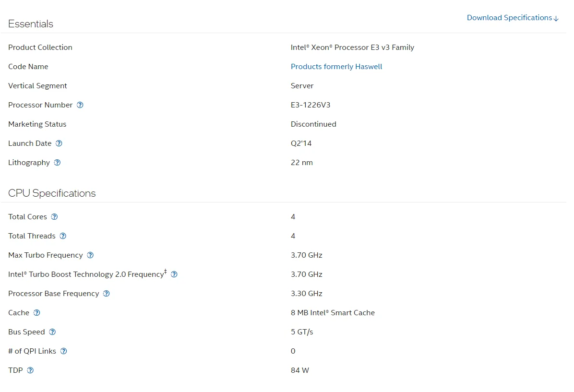This screenshot has width=574, height=392.
Task: Select the E3-1226V3 processor number value
Action: [x=311, y=105]
